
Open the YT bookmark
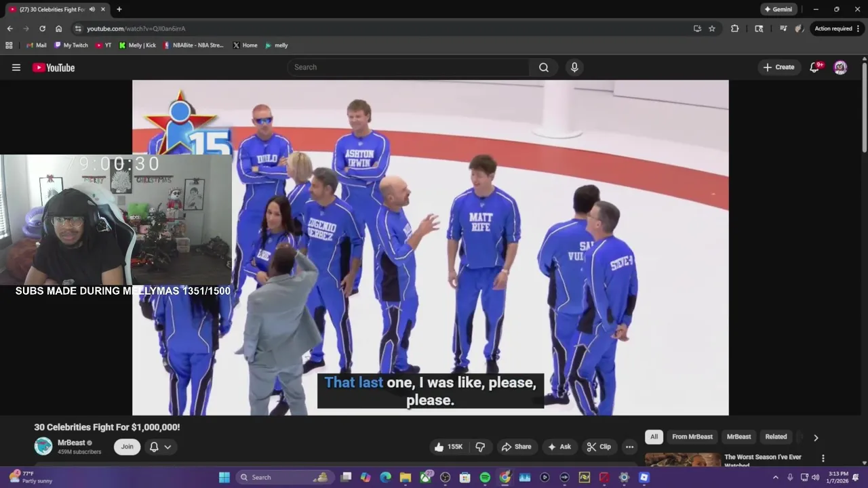(103, 45)
